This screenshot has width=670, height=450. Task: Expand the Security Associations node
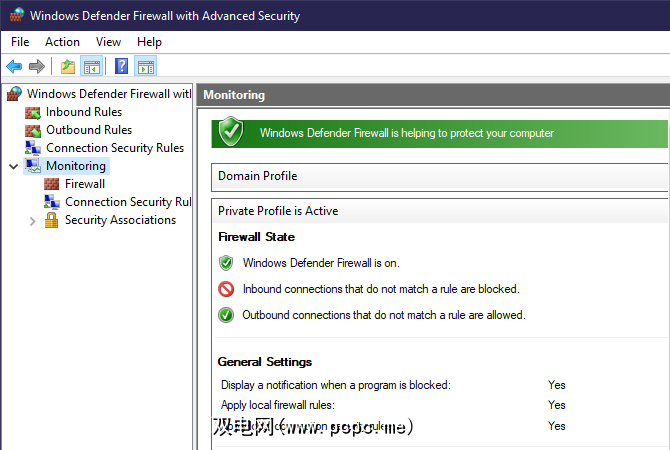point(33,220)
